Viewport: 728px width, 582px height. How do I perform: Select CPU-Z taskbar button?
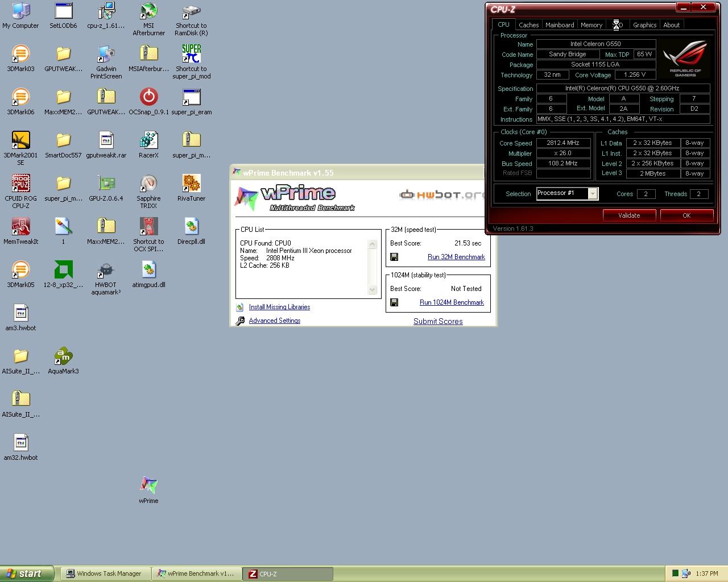[288, 573]
